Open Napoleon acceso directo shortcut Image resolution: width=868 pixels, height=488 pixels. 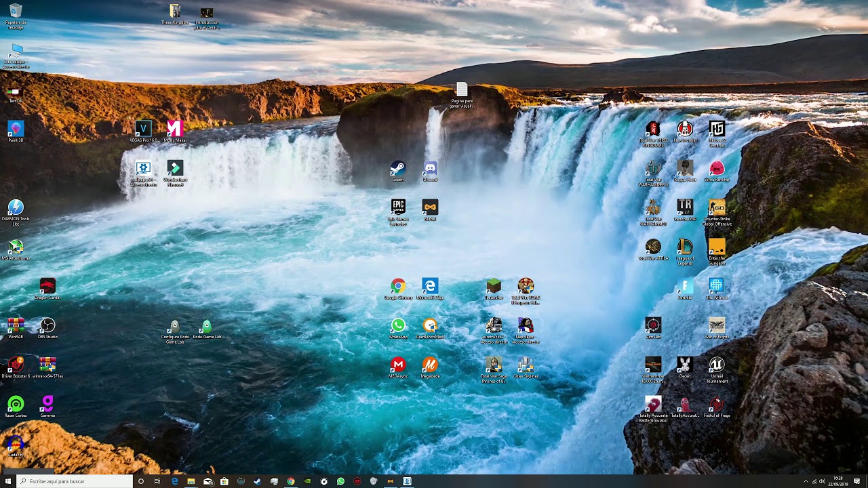pos(526,331)
